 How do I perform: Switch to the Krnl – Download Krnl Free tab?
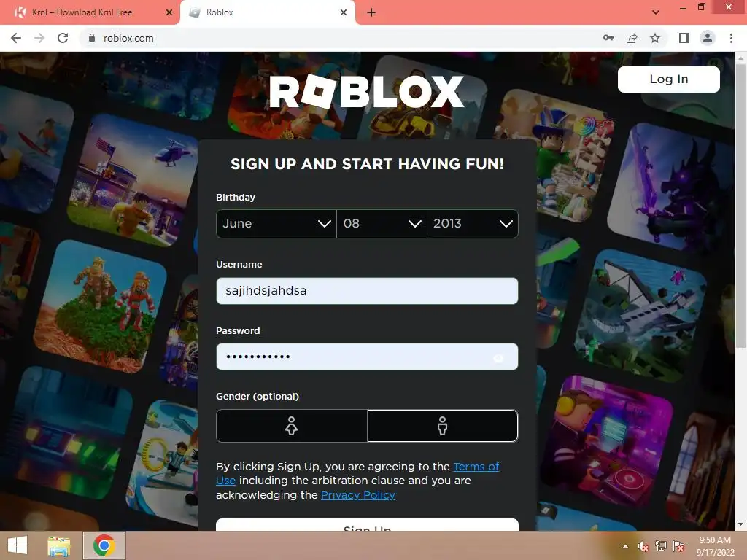point(90,12)
